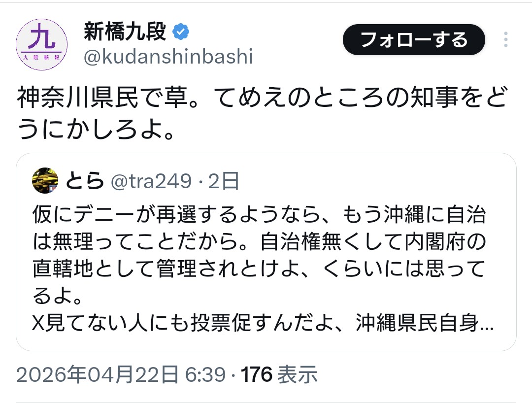Open the three-dot more options menu

coord(506,40)
